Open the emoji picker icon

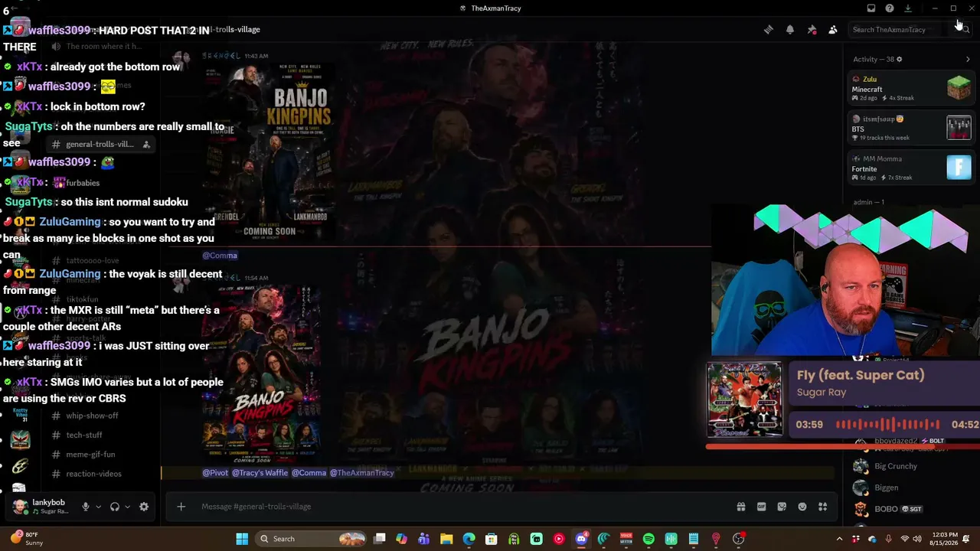point(802,507)
